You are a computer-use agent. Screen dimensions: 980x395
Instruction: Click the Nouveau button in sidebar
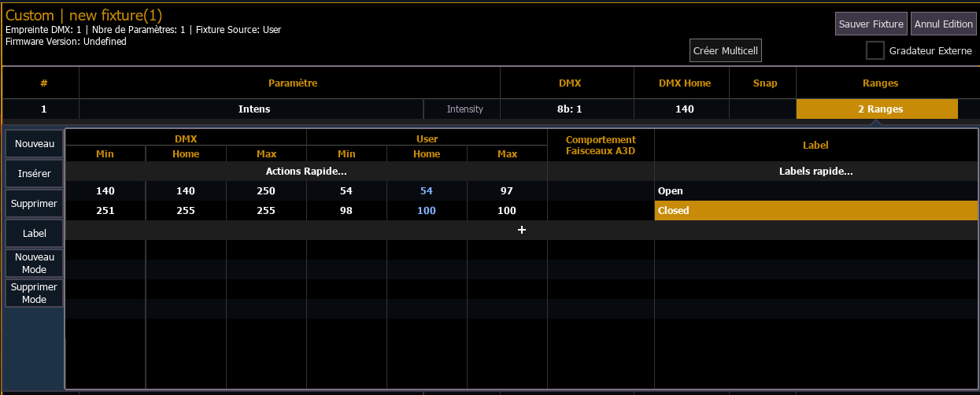click(35, 144)
